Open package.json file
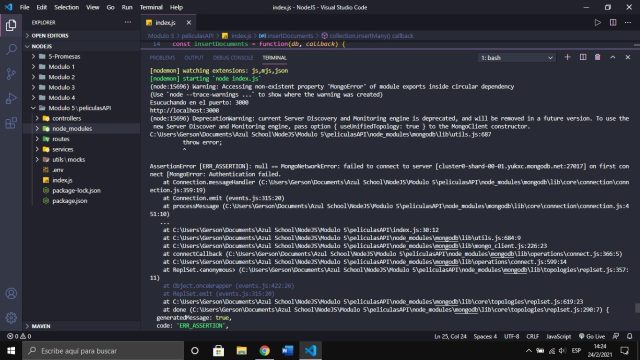The height and width of the screenshot is (360, 640). click(82, 201)
